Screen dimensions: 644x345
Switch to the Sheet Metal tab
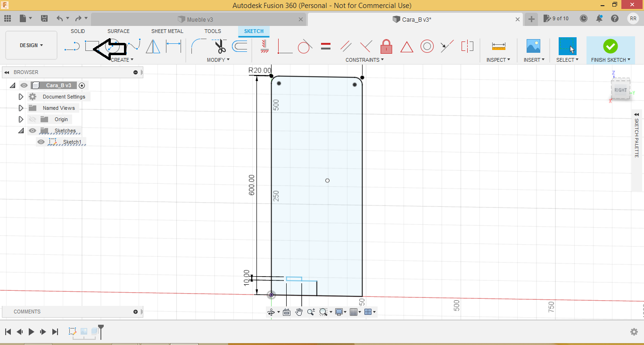pyautogui.click(x=167, y=31)
